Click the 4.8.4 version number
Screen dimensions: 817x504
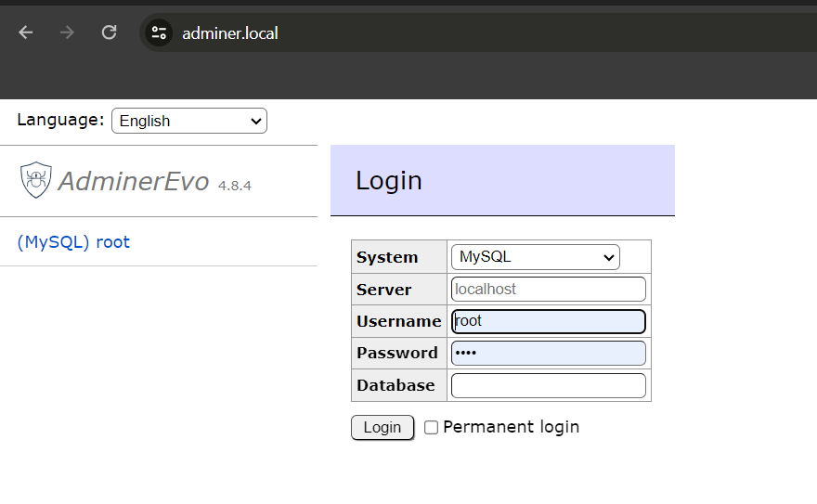click(x=235, y=186)
